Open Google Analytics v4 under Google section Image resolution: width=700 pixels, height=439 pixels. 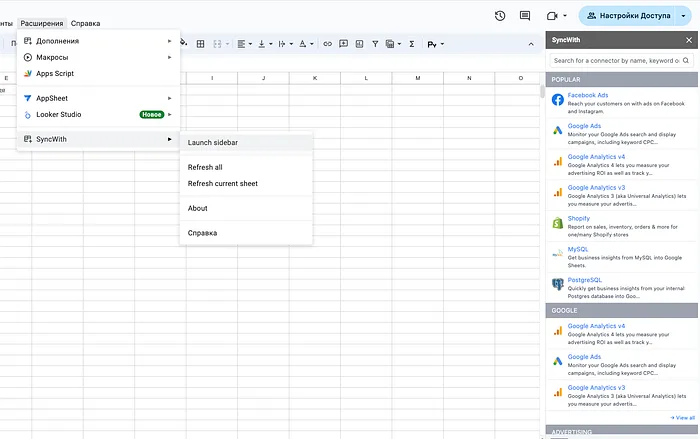tap(596, 326)
